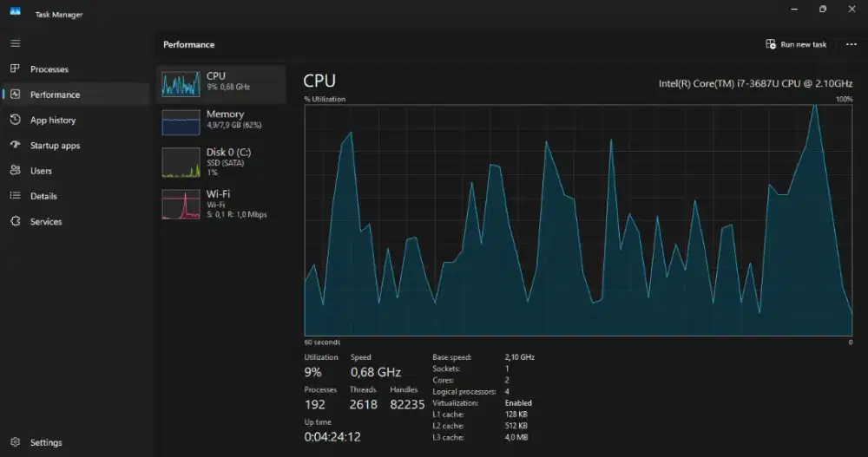Open the Services page
Screen dimensions: 868x457
tap(76, 221)
